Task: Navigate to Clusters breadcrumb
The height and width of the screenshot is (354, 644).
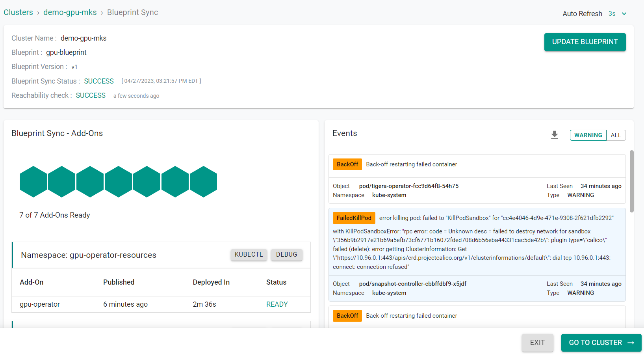Action: 18,12
